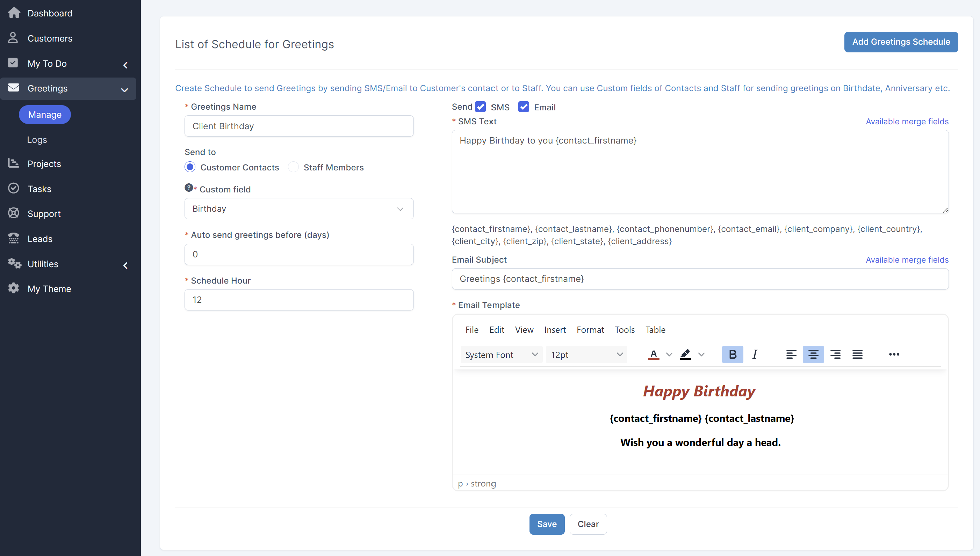Click the Schedule Hour input field
980x556 pixels.
[298, 300]
